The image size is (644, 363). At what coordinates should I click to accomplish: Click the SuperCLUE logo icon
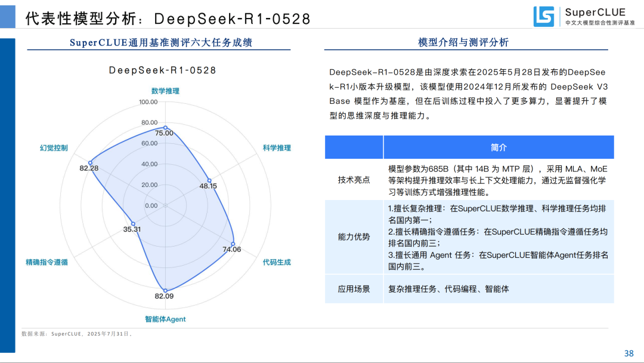pos(543,16)
